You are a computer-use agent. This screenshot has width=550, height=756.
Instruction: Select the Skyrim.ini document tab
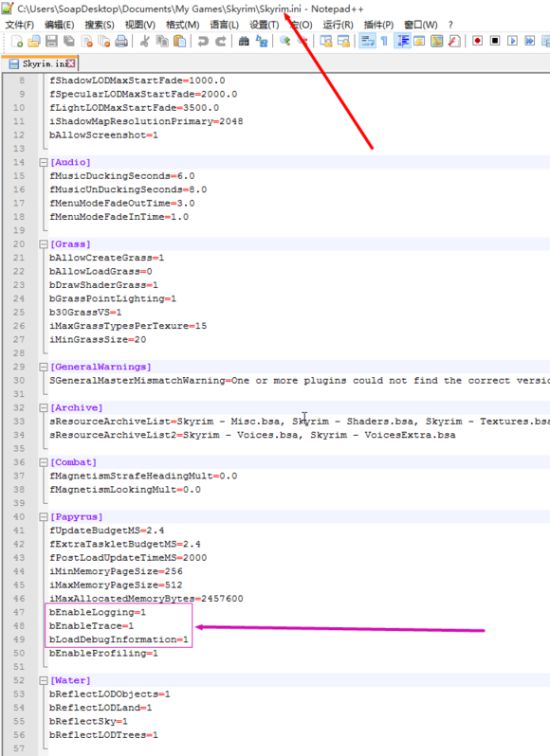[40, 64]
